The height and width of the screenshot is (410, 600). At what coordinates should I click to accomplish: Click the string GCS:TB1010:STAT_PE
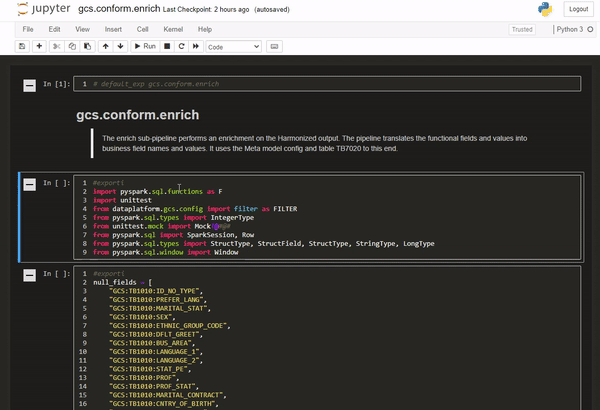pos(148,369)
